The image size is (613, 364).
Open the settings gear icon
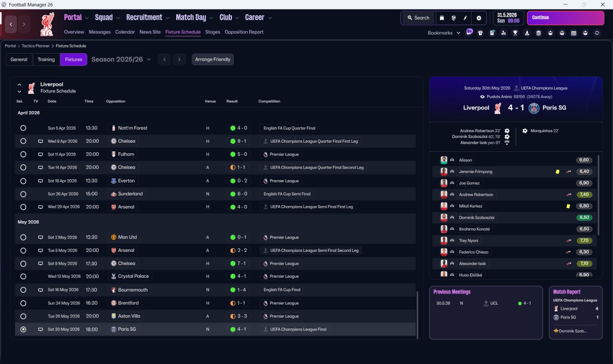coord(478,18)
